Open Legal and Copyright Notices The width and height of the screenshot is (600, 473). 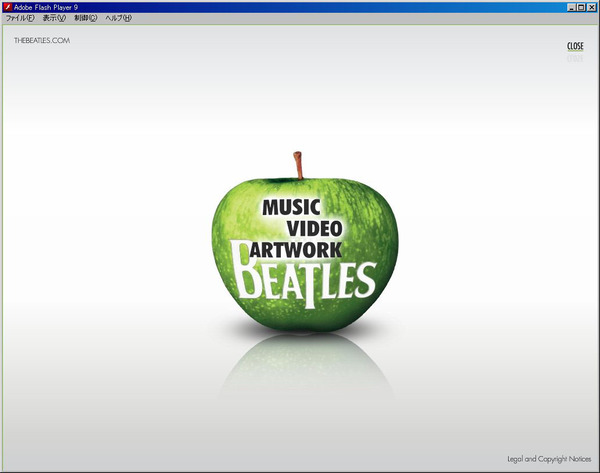[549, 459]
